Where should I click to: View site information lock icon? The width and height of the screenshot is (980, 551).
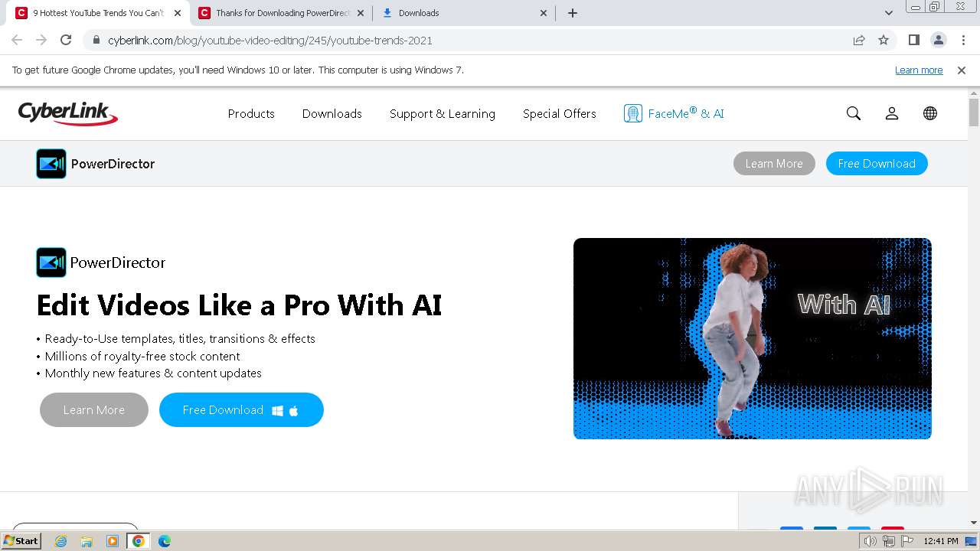coord(96,41)
